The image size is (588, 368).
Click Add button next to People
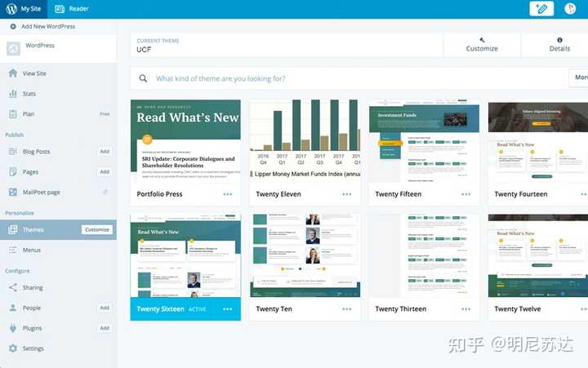point(105,308)
